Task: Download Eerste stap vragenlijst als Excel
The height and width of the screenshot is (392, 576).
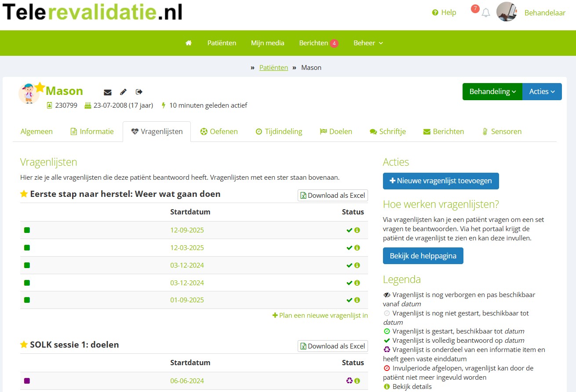Action: (x=332, y=196)
